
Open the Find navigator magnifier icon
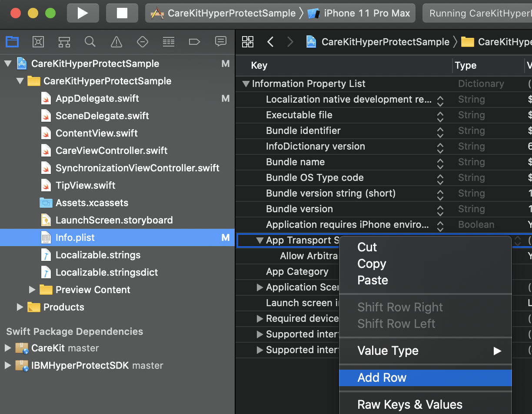tap(90, 42)
